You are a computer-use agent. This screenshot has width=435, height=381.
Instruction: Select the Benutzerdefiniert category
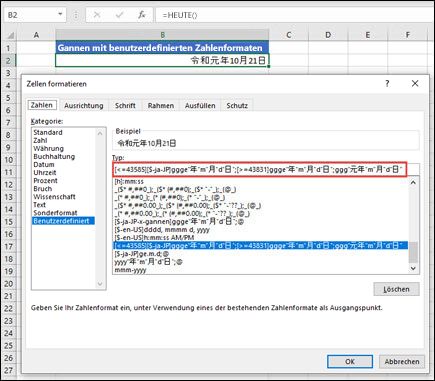(x=63, y=221)
